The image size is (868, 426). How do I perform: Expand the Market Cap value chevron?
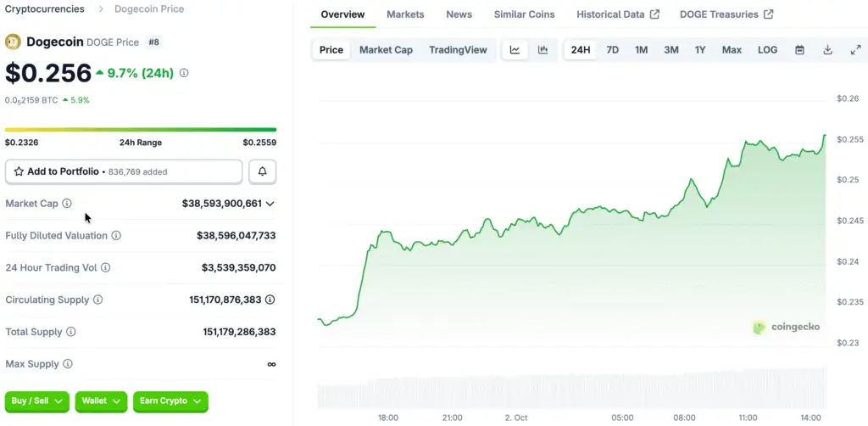270,204
